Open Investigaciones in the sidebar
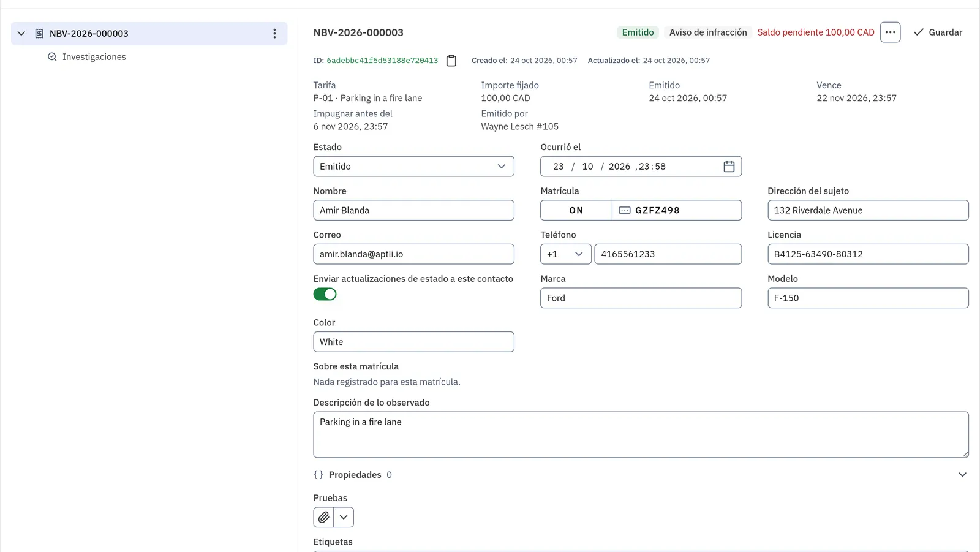The width and height of the screenshot is (980, 552). click(x=94, y=57)
